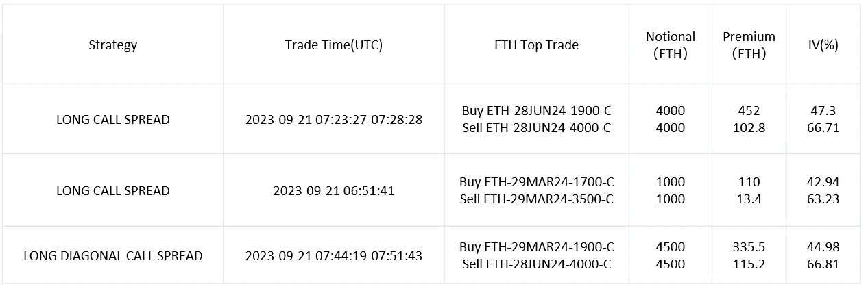
Task: Click trade time 2023-09-21 06:51:41
Action: click(x=334, y=191)
